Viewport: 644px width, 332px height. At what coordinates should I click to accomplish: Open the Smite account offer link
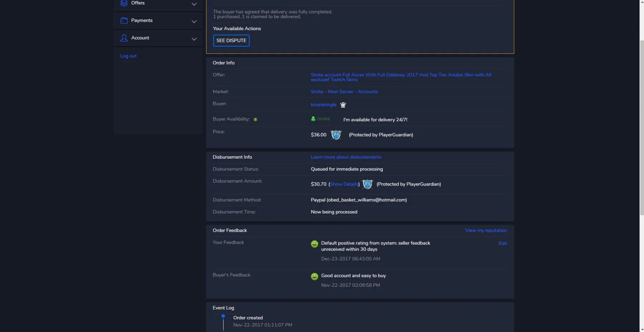tap(401, 77)
